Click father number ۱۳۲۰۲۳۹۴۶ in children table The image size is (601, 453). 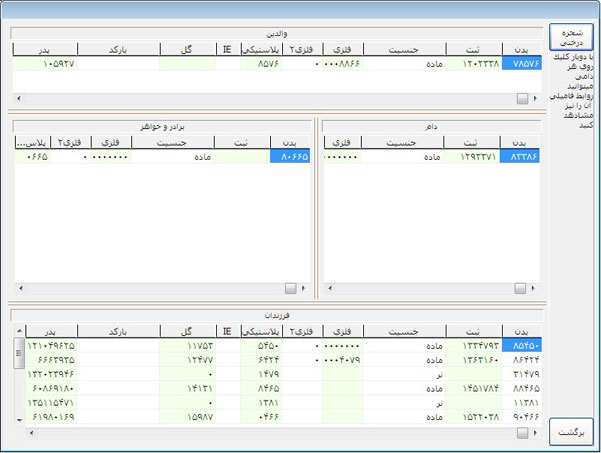(51, 374)
